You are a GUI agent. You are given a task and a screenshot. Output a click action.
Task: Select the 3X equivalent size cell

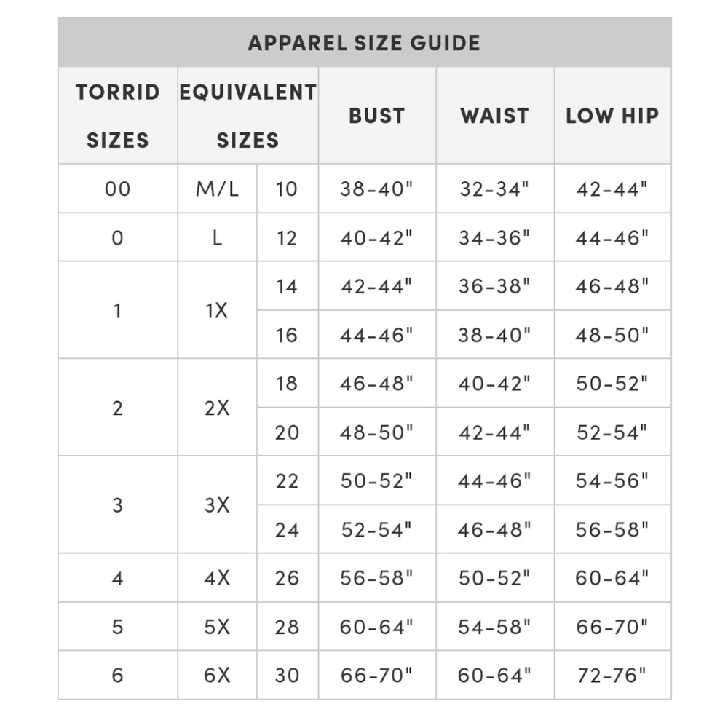point(217,505)
